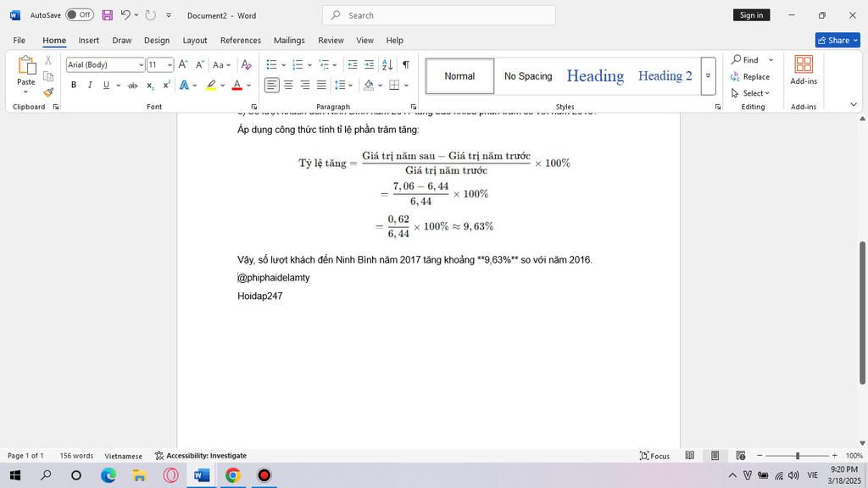Toggle the AutoSave switch

(x=80, y=15)
